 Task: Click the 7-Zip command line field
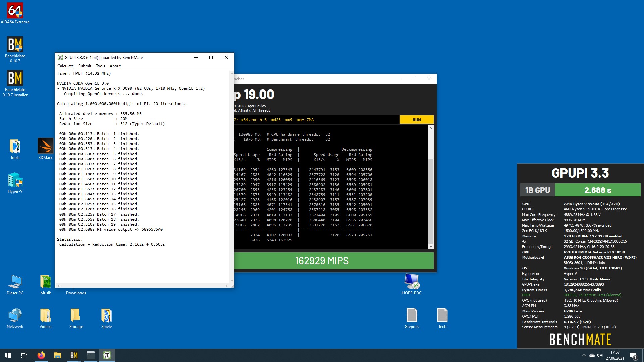click(316, 120)
